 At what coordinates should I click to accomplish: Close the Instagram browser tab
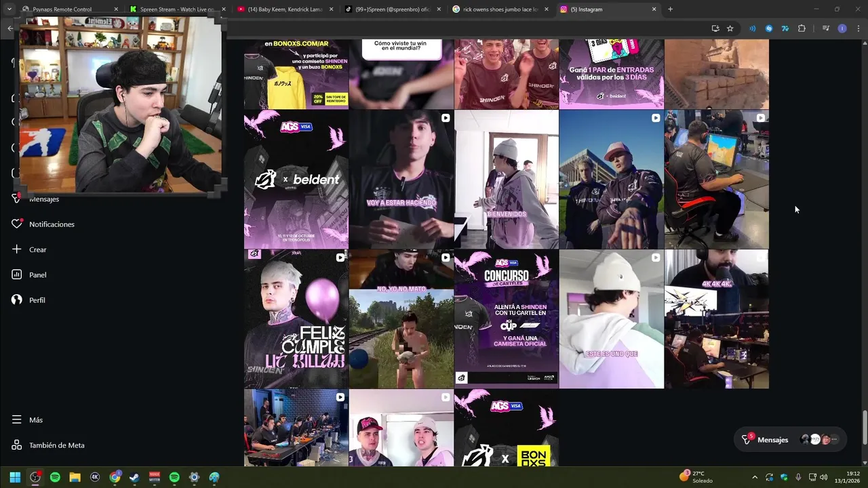[x=654, y=9]
